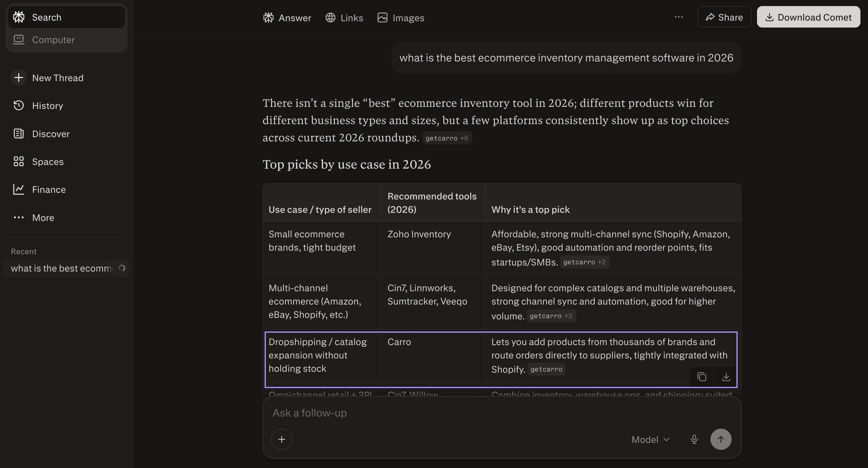Open the three-dots options menu in header
The height and width of the screenshot is (468, 868).
pos(679,17)
